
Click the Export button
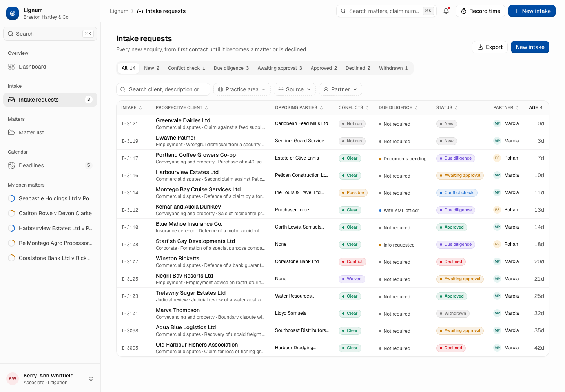[x=490, y=47]
